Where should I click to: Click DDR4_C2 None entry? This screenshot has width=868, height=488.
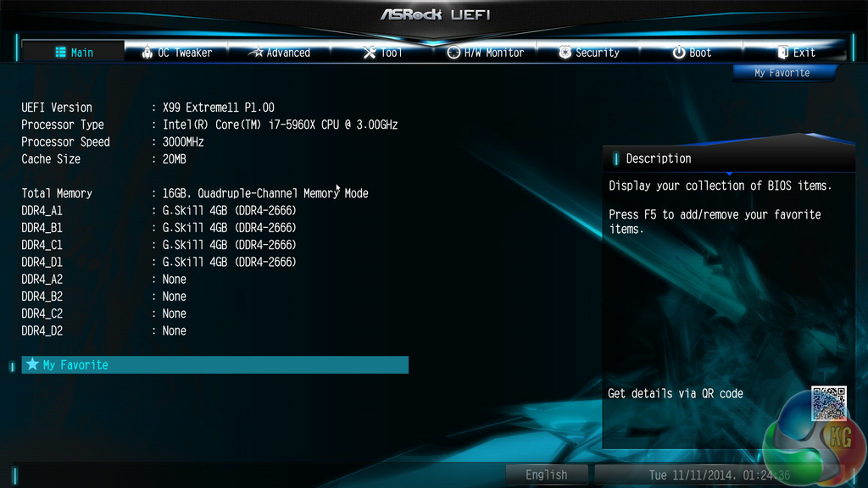click(x=175, y=313)
